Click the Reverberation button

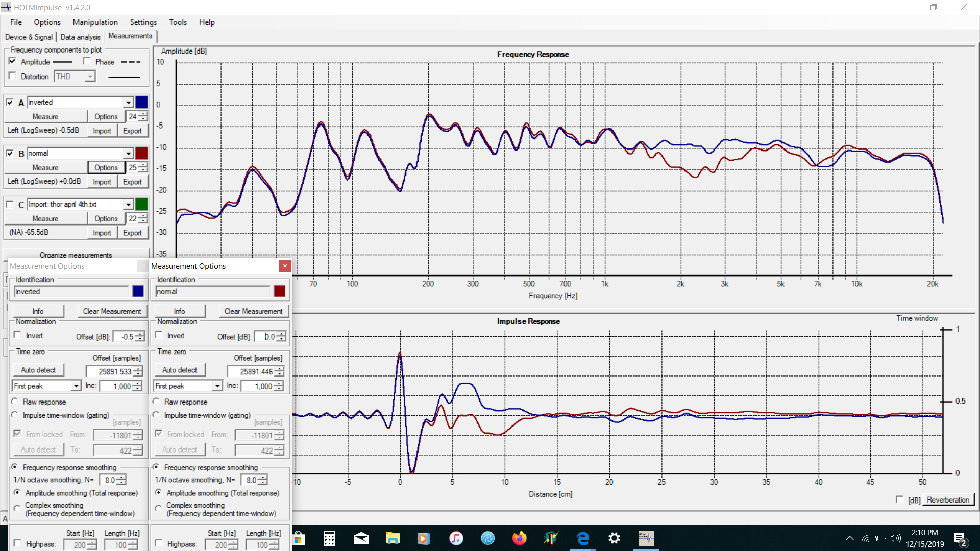tap(948, 500)
